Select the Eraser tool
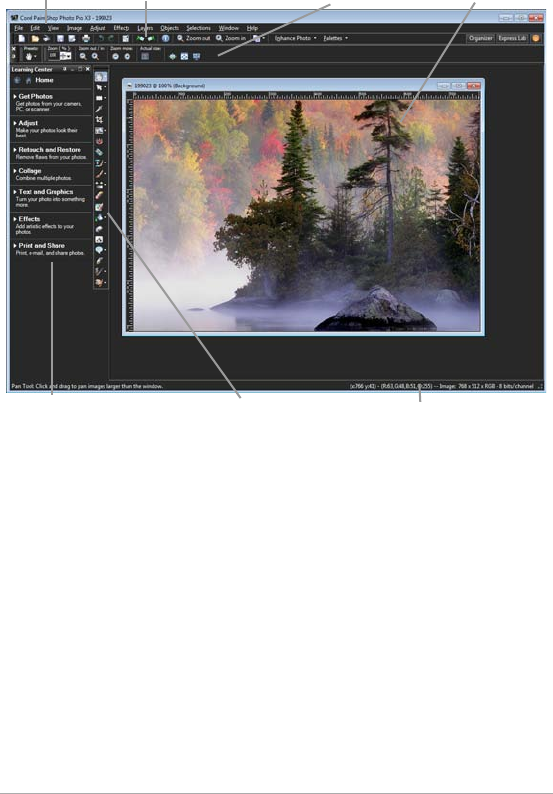 click(x=100, y=195)
